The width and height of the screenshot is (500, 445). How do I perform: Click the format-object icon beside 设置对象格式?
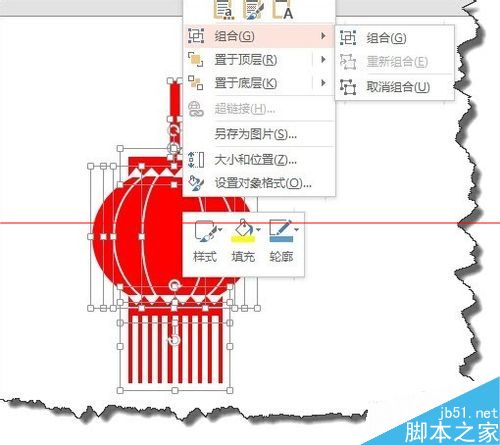coord(196,183)
